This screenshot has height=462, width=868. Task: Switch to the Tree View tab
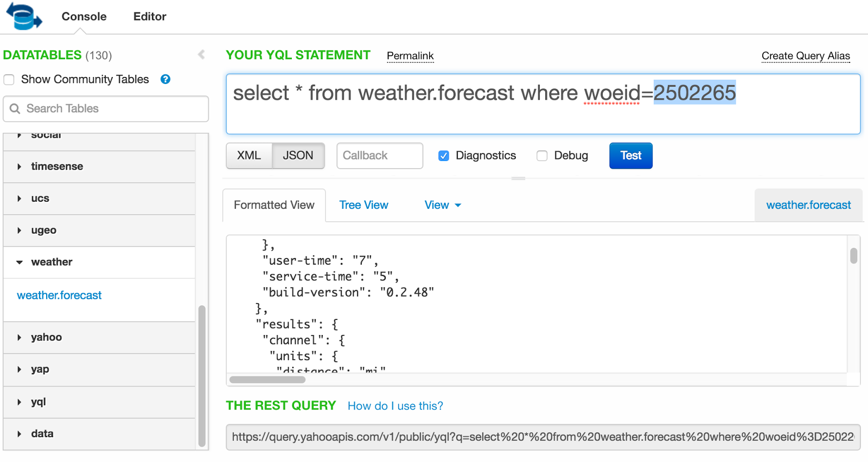363,205
